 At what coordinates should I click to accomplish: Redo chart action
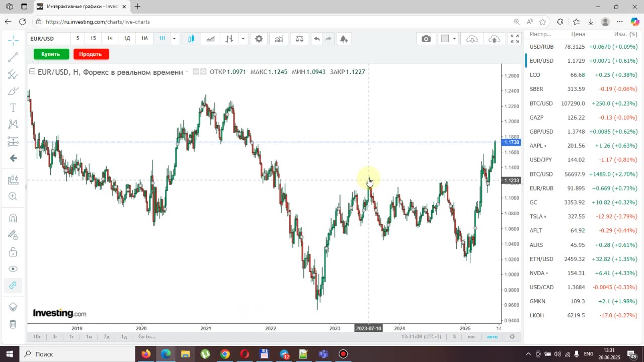tap(329, 39)
